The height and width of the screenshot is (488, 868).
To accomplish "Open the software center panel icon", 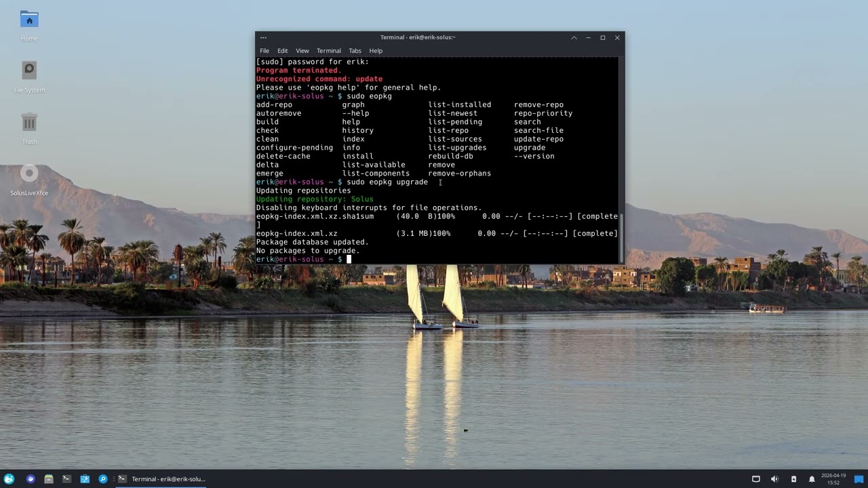I will pos(85,479).
